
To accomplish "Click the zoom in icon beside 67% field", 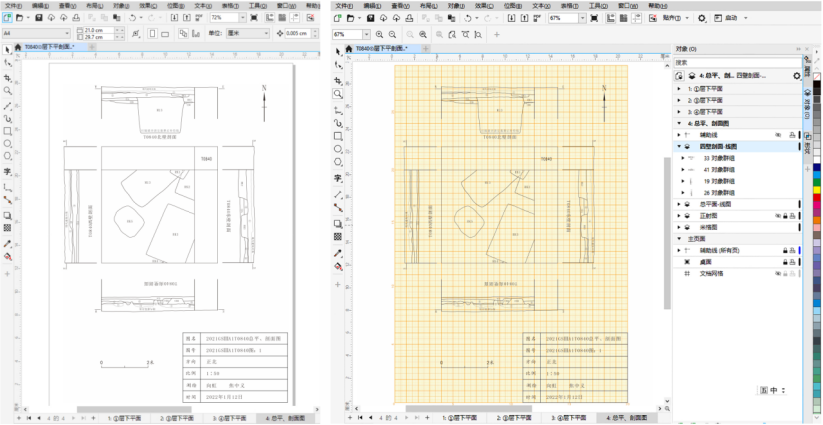I will pyautogui.click(x=380, y=34).
